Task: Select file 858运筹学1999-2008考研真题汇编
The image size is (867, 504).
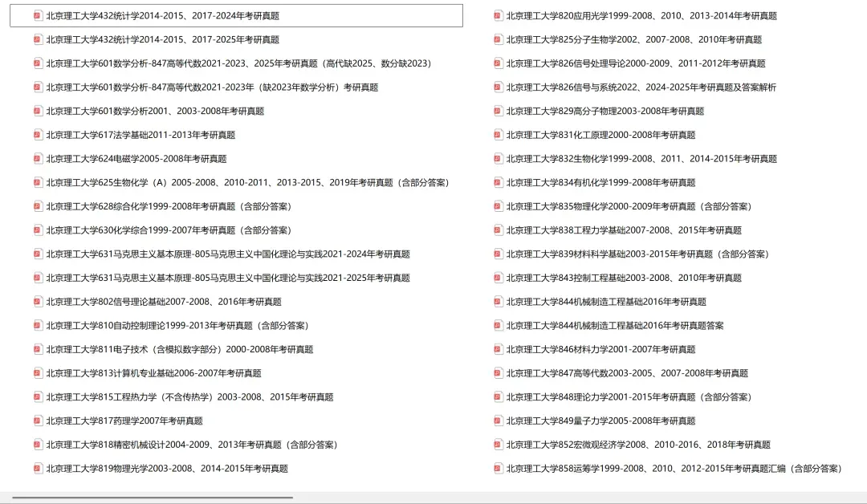Action: [x=674, y=468]
